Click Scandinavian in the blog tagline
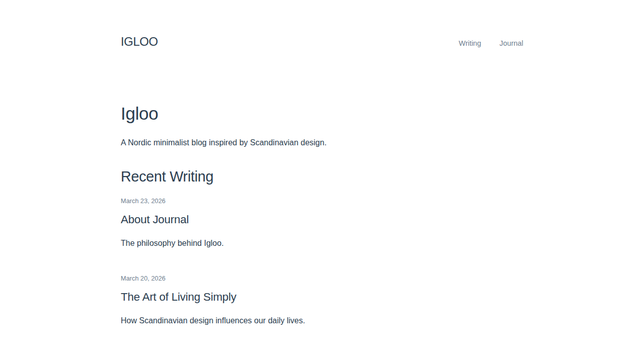 [274, 143]
